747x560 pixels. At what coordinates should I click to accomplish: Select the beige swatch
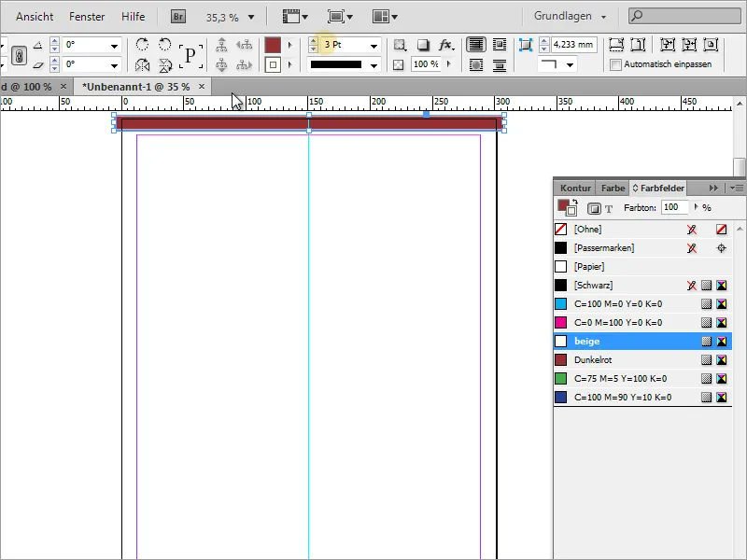642,342
